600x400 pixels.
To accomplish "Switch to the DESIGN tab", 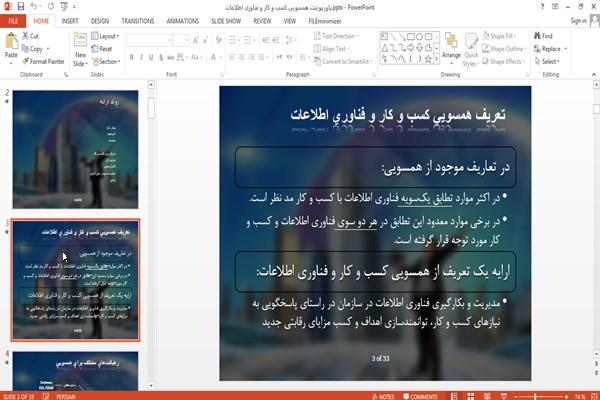I will (x=100, y=21).
